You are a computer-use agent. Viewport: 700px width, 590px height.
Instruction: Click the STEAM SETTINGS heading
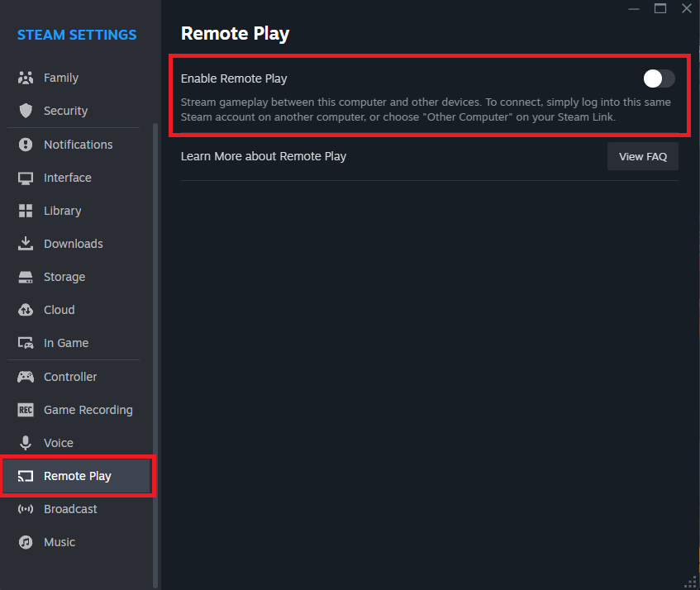click(76, 35)
